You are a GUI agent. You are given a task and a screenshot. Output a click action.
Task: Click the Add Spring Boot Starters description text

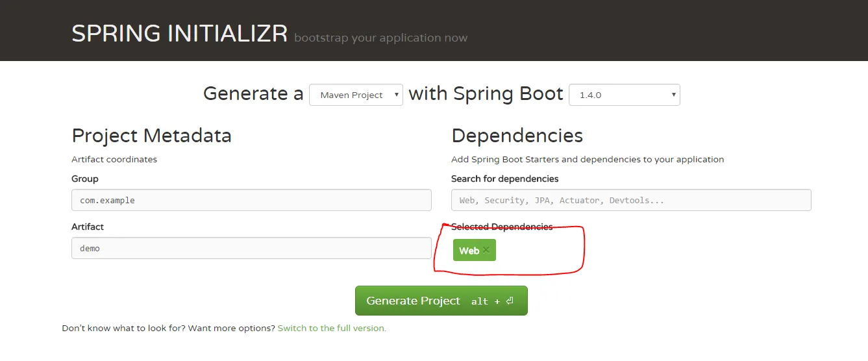click(588, 159)
